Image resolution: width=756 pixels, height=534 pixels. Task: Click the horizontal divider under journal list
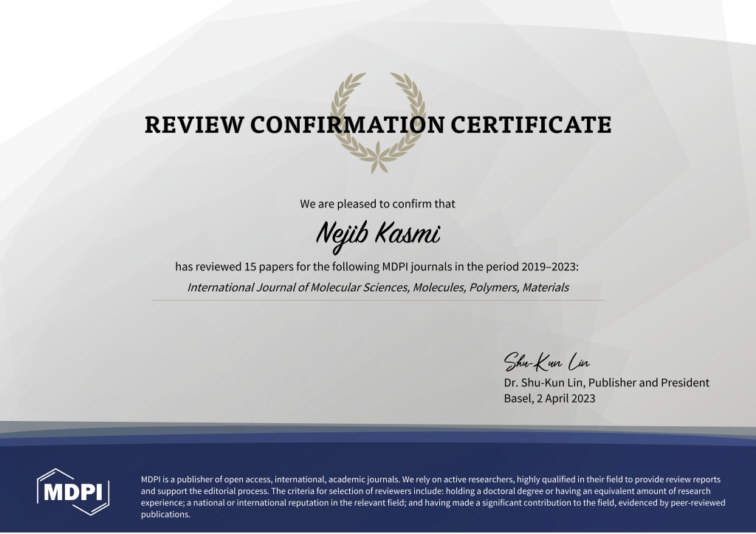(378, 300)
